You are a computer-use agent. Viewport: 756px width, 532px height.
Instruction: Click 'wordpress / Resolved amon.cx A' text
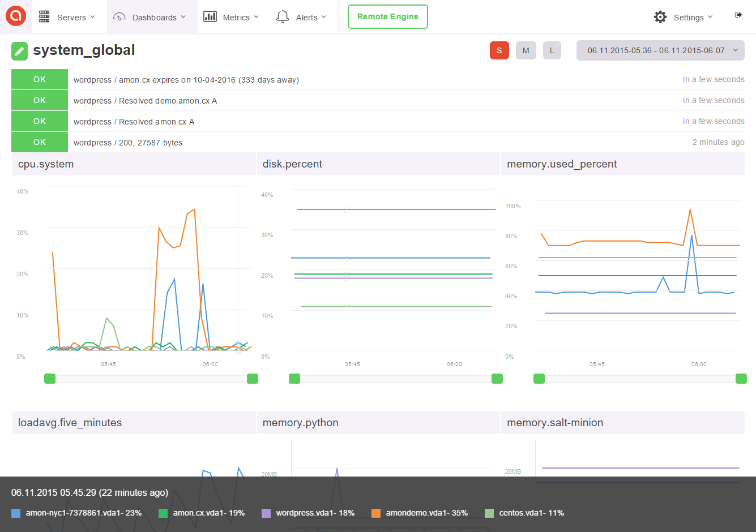[134, 122]
